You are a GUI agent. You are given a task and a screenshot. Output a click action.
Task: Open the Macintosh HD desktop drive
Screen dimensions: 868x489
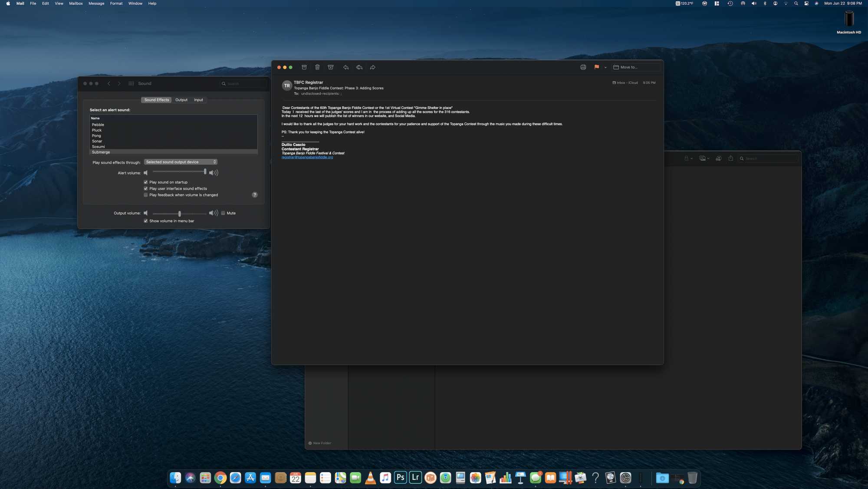(849, 22)
